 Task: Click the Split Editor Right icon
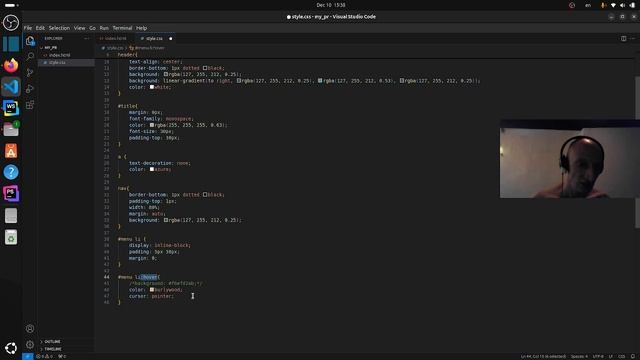623,38
